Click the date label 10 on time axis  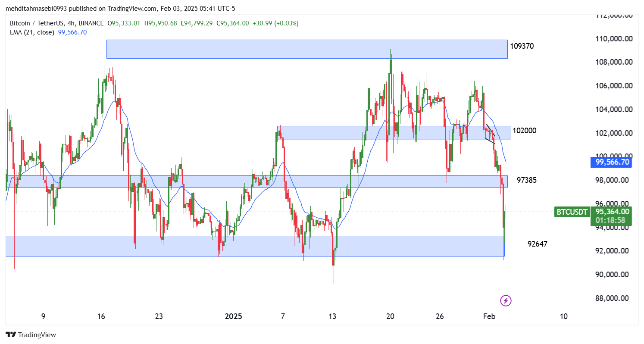pos(564,316)
